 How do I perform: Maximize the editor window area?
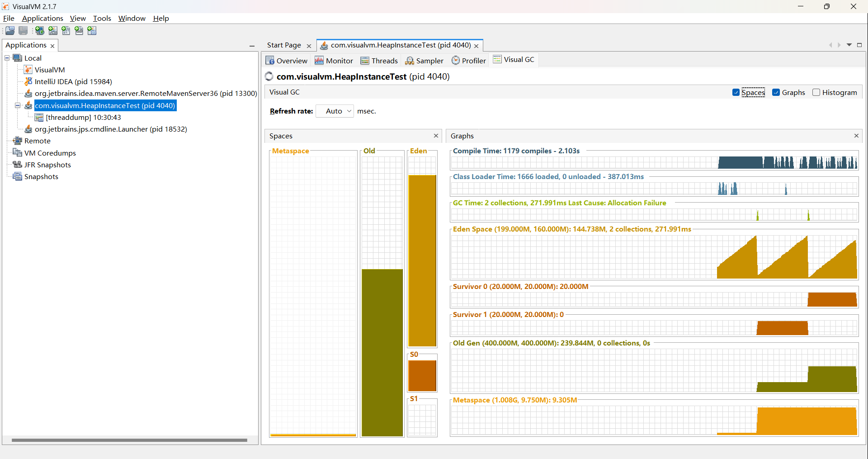pos(859,45)
